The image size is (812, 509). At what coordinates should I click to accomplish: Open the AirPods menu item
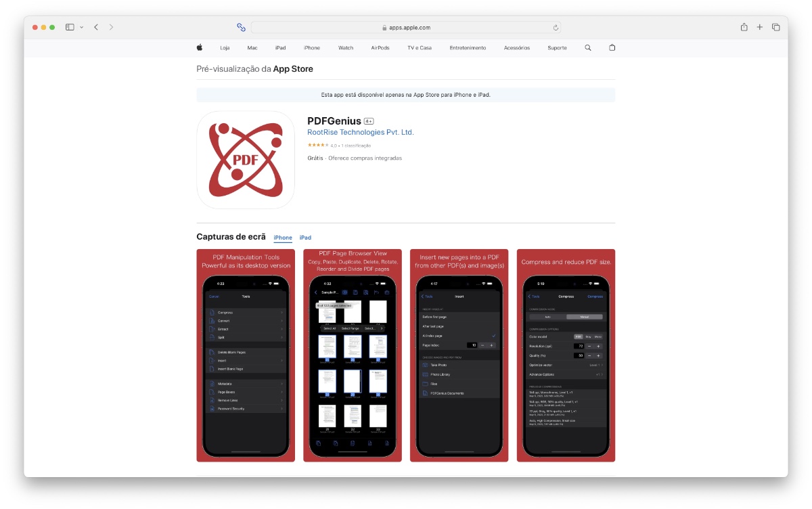380,48
